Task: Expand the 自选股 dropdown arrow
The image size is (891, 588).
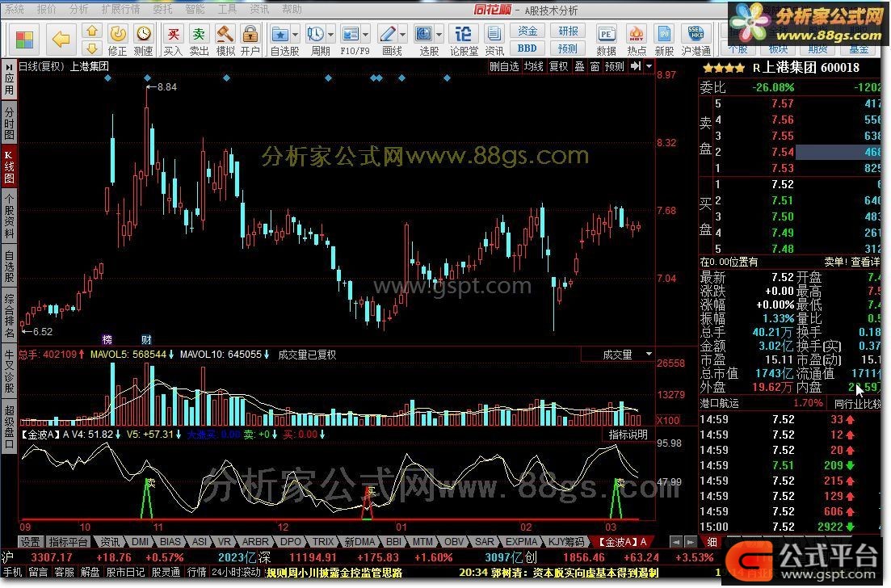Action: [x=296, y=35]
